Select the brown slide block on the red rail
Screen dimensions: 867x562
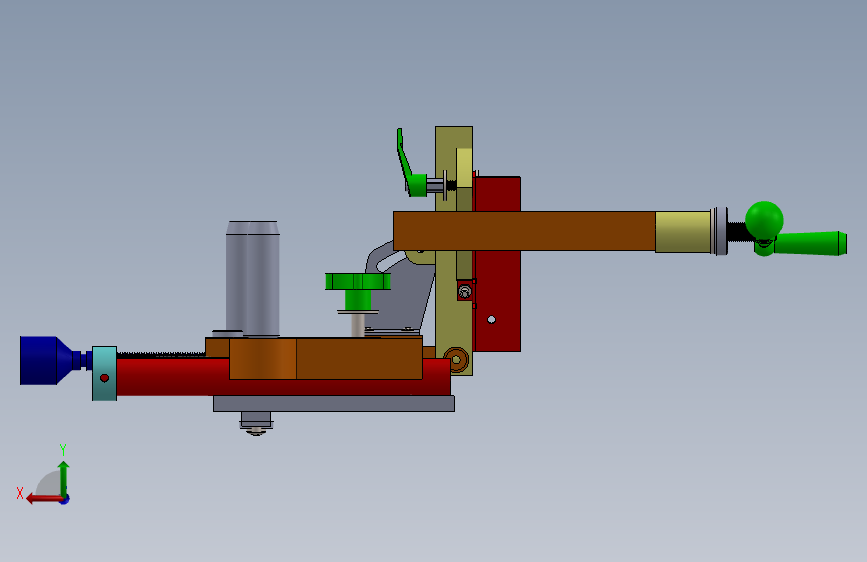pos(326,358)
